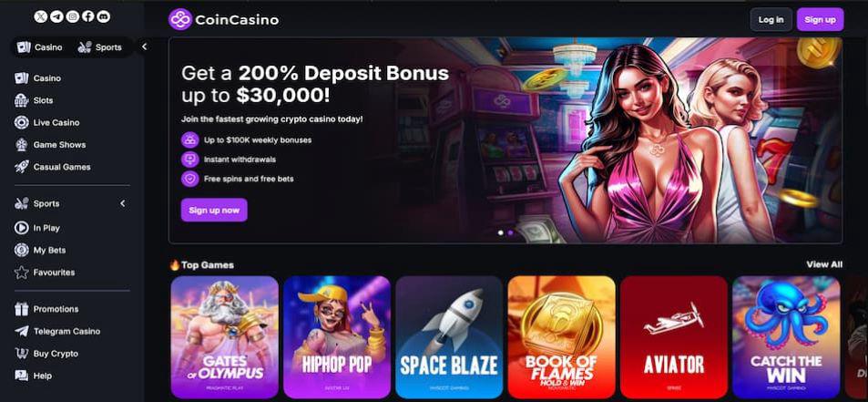868x402 pixels.
Task: Open the Telegram social icon
Action: click(56, 16)
